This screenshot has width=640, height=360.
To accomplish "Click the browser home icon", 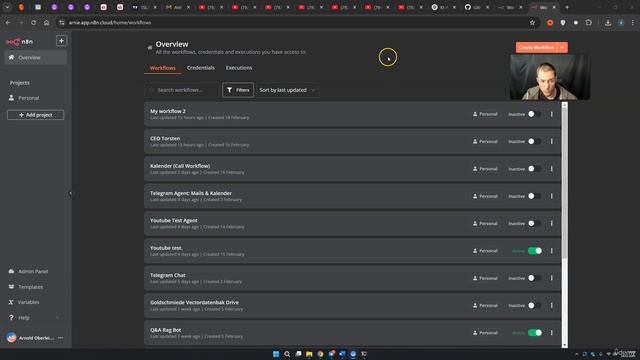I will [x=47, y=23].
